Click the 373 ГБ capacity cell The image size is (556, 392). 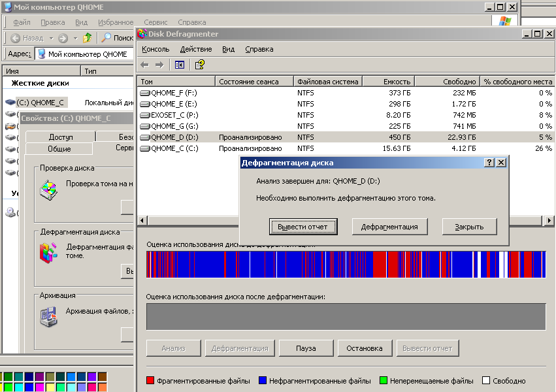(x=400, y=93)
